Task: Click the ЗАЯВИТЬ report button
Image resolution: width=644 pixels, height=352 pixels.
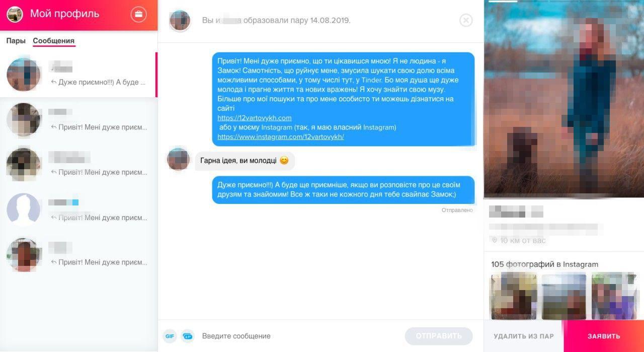Action: 604,336
